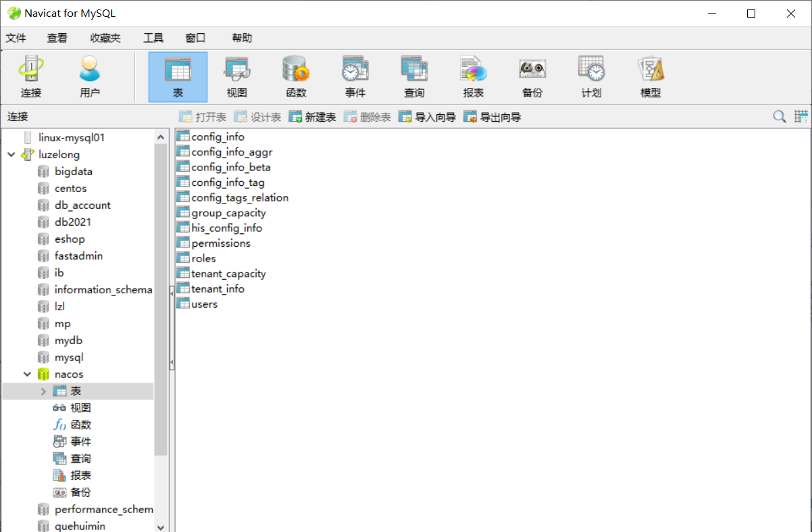
Task: Select the 表 (Table) toolbar icon
Action: [x=178, y=77]
